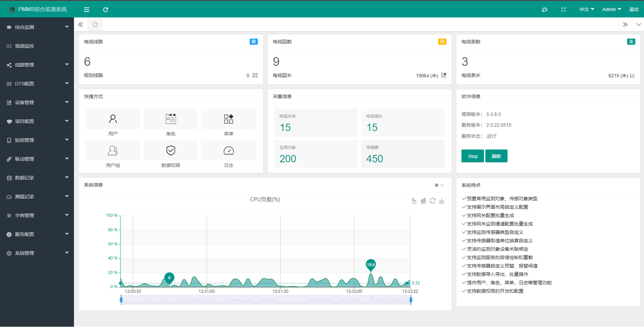
Task: Expand the 线路管理 sidebar menu
Action: (x=37, y=65)
